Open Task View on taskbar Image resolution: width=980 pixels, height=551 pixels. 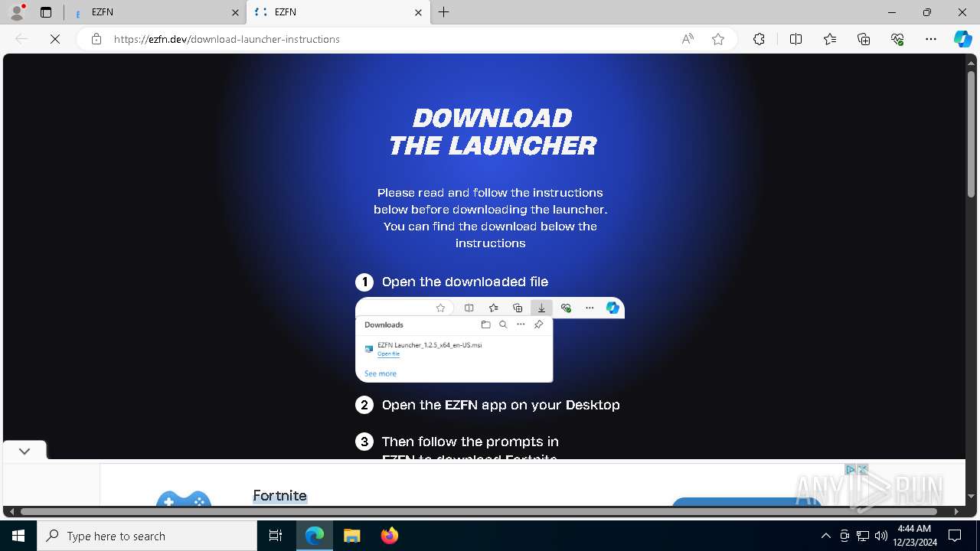click(276, 536)
